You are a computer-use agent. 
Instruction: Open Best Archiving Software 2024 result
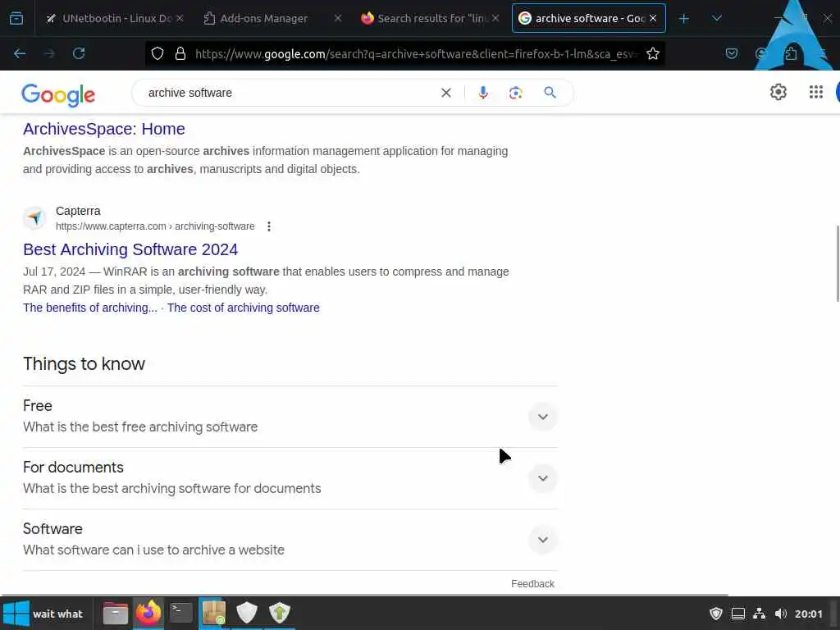130,249
